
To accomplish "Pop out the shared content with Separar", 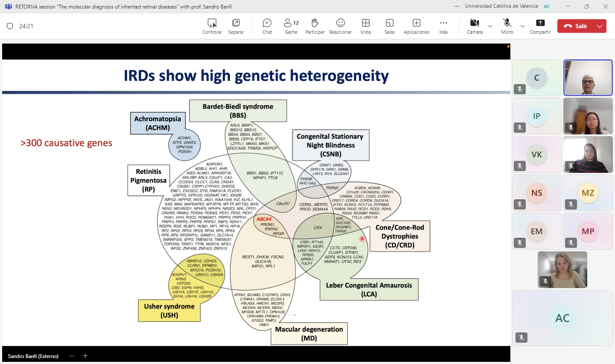I will coord(236,26).
